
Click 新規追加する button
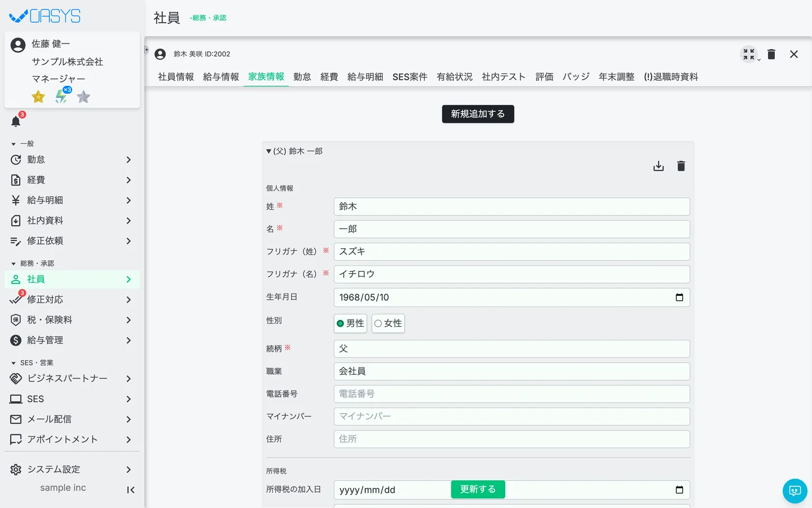tap(478, 114)
